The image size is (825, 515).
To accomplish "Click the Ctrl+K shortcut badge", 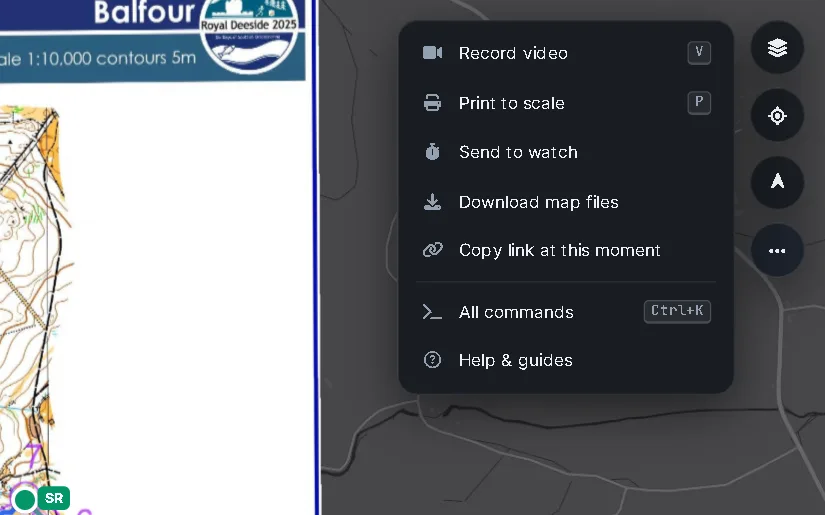I will (677, 311).
